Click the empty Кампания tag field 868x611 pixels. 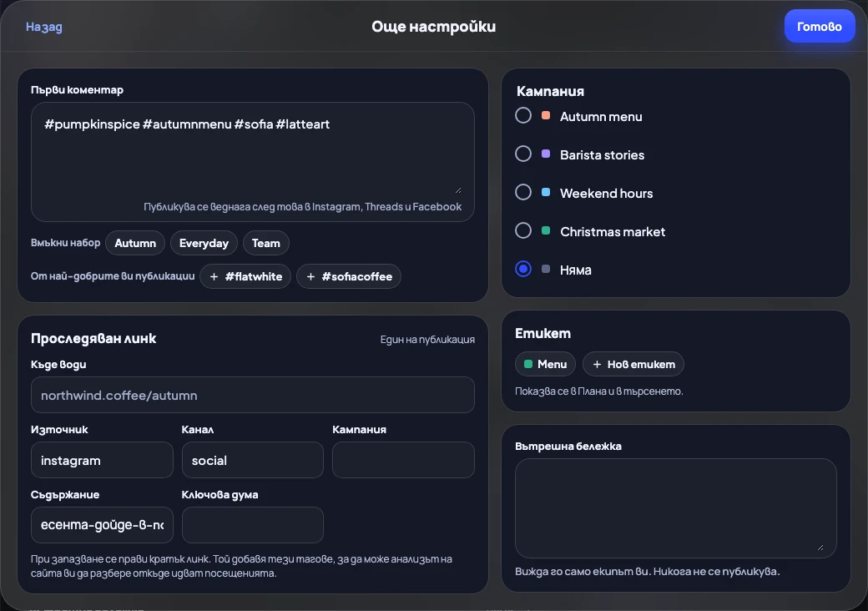tap(403, 460)
